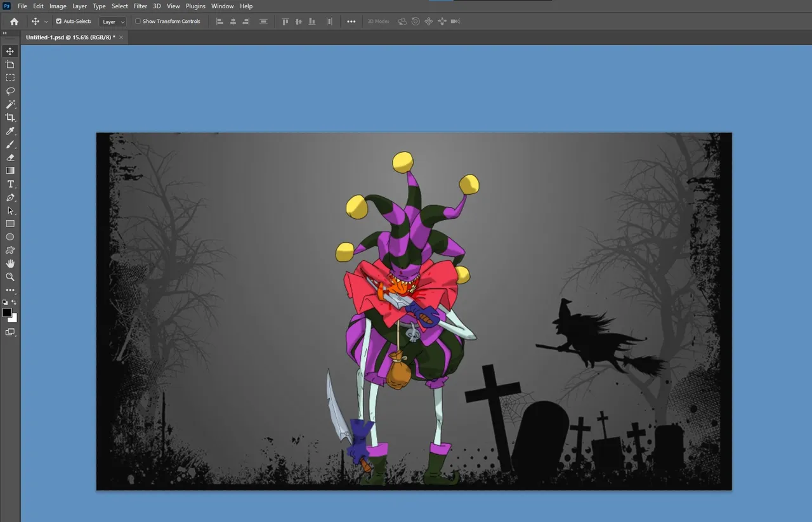
Task: Go to the Home screen icon
Action: [x=14, y=22]
